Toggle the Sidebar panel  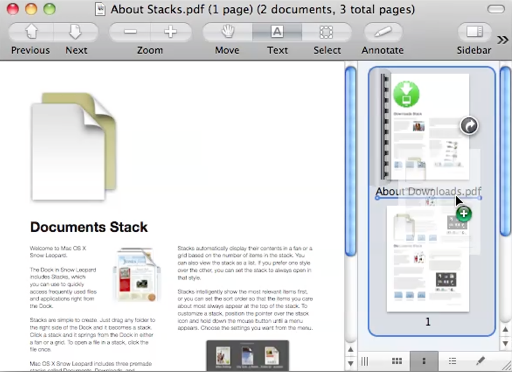[x=474, y=32]
